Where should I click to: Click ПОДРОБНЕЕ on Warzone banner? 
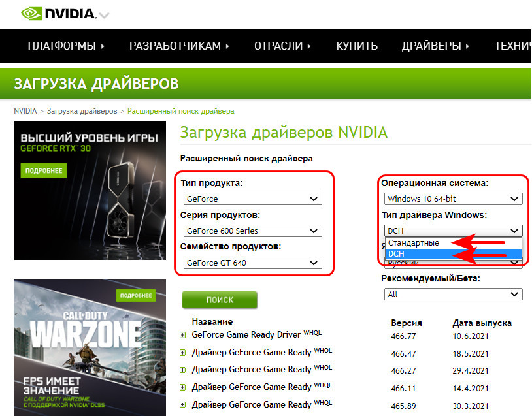[x=136, y=296]
